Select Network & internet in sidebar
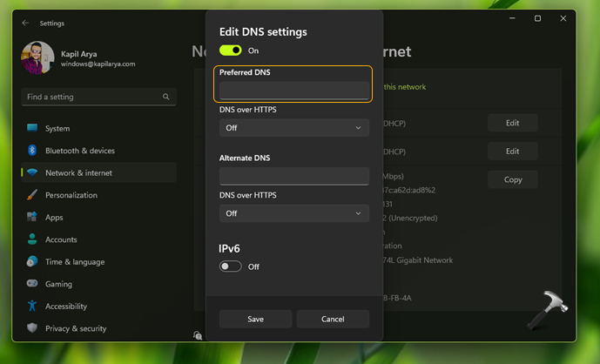This screenshot has width=600, height=364. tap(78, 172)
